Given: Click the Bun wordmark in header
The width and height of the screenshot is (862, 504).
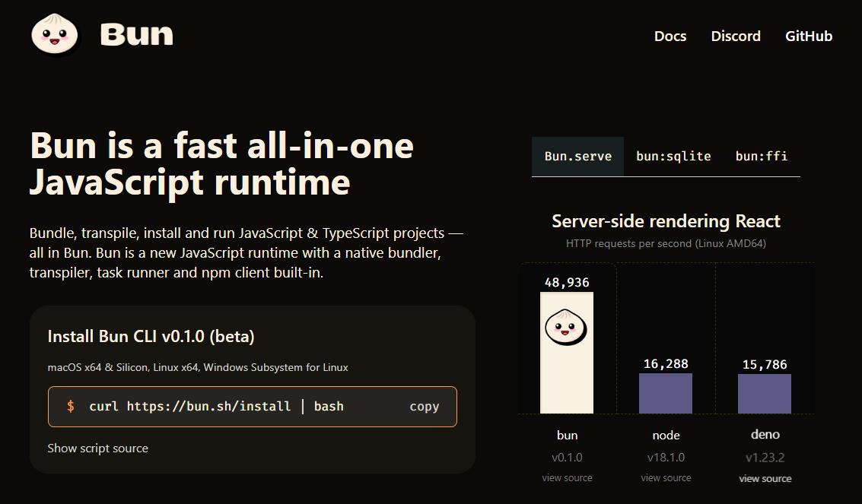Looking at the screenshot, I should click(x=136, y=35).
